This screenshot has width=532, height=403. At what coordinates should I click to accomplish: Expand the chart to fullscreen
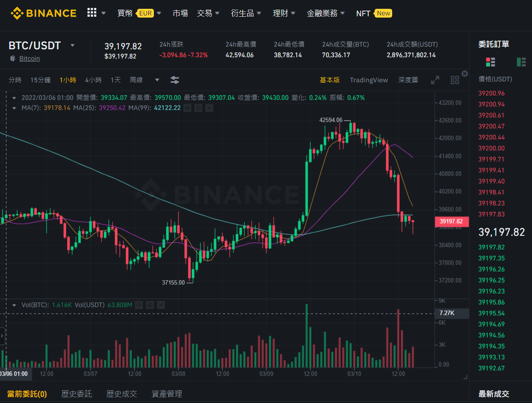(x=435, y=80)
